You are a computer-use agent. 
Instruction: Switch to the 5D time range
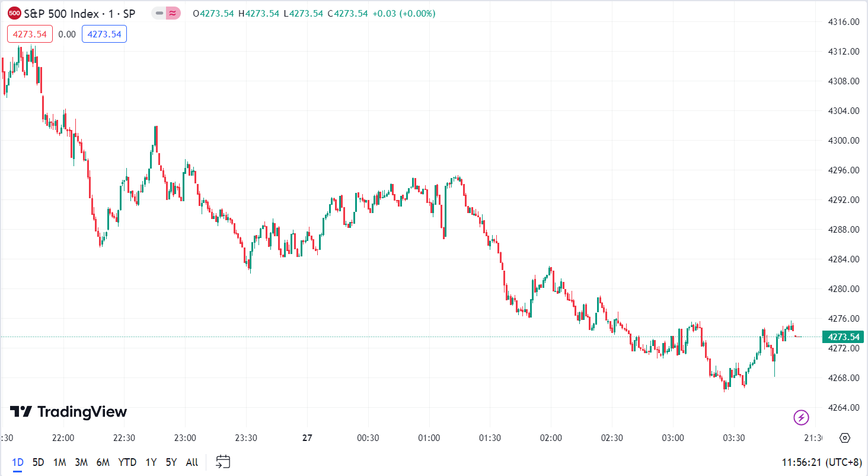tap(38, 462)
